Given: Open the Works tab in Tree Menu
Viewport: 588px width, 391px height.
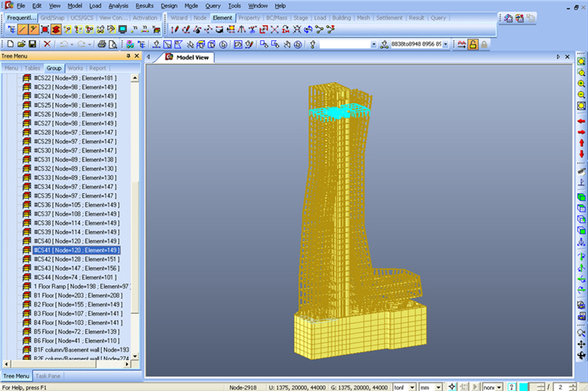Looking at the screenshot, I should click(76, 69).
